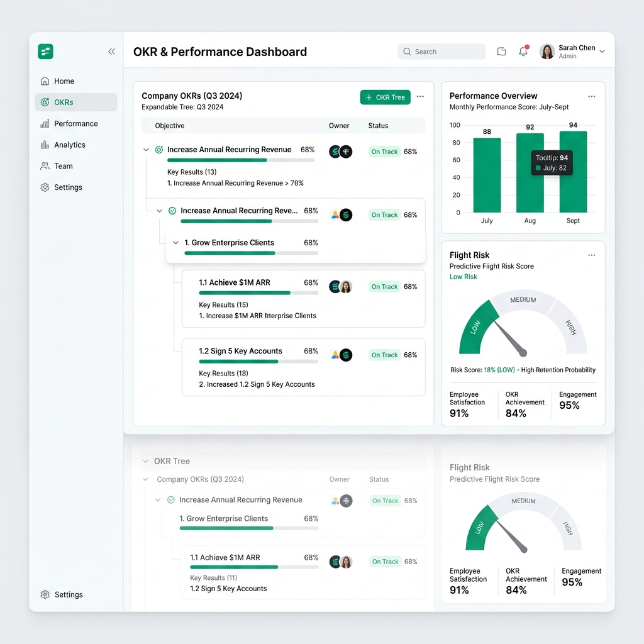Click the Analytics chart icon

[x=45, y=145]
